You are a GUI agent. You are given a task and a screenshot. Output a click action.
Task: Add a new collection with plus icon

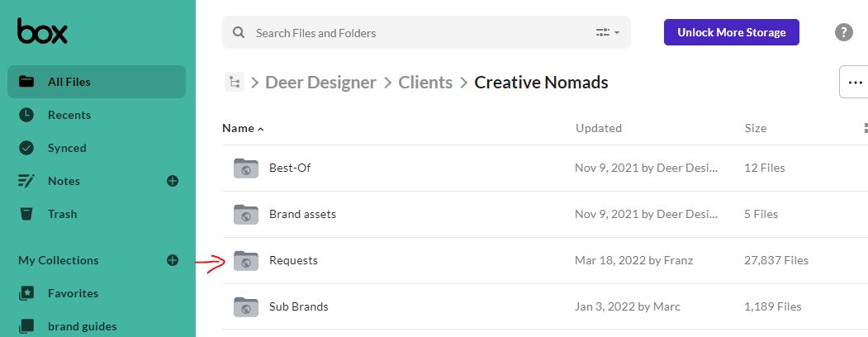[x=173, y=260]
